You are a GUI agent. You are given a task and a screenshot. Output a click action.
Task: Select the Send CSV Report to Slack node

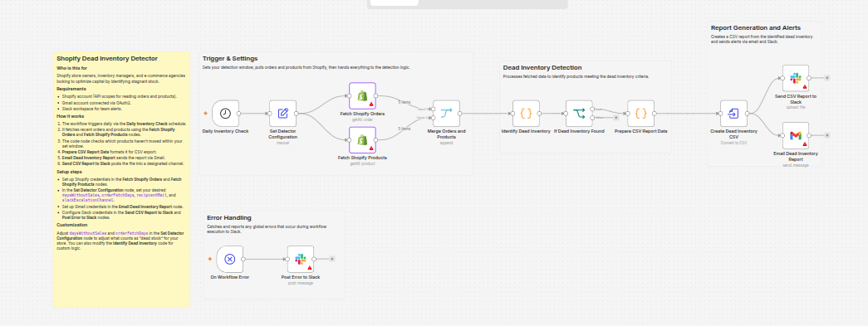click(x=796, y=78)
